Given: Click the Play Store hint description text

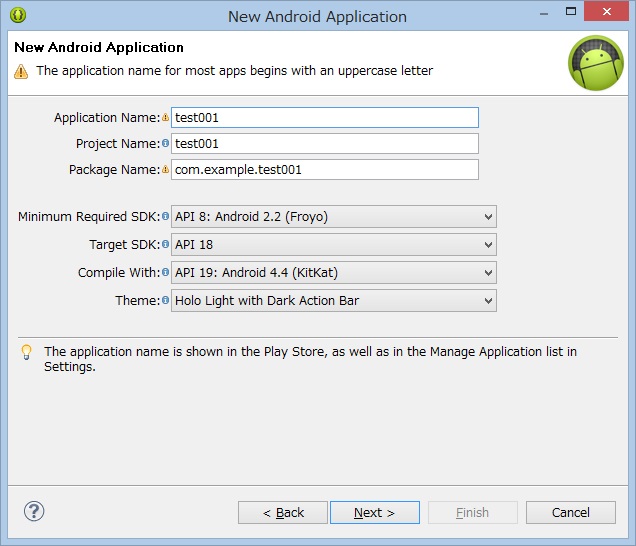Looking at the screenshot, I should click(310, 359).
